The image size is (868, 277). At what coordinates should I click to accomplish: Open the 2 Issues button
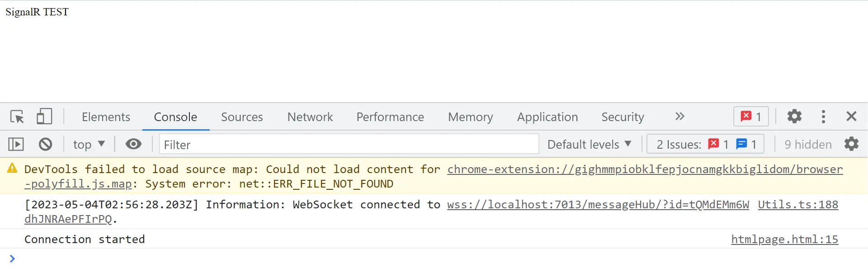705,144
